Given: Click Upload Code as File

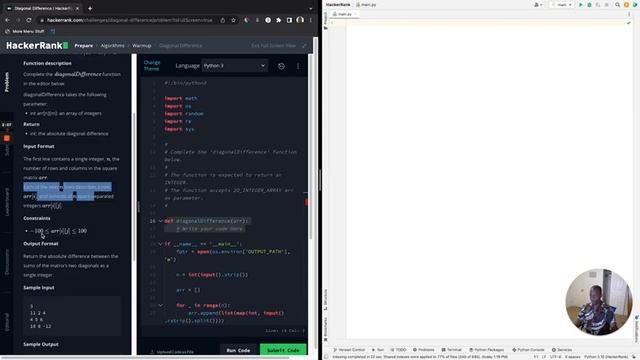Looking at the screenshot, I should point(172,351).
